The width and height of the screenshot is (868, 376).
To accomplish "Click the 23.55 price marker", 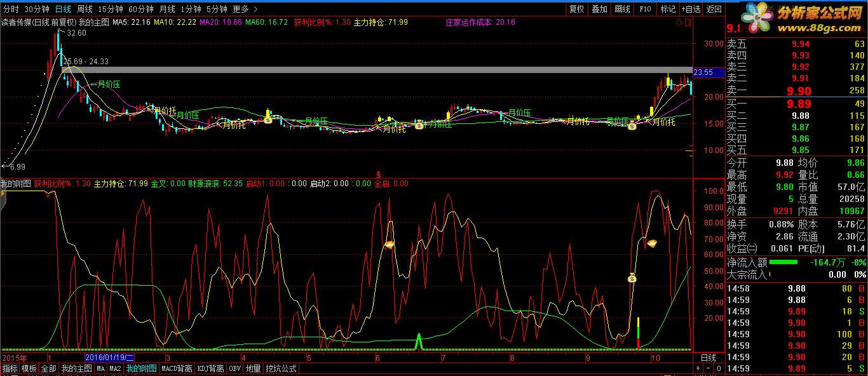I will (x=708, y=72).
